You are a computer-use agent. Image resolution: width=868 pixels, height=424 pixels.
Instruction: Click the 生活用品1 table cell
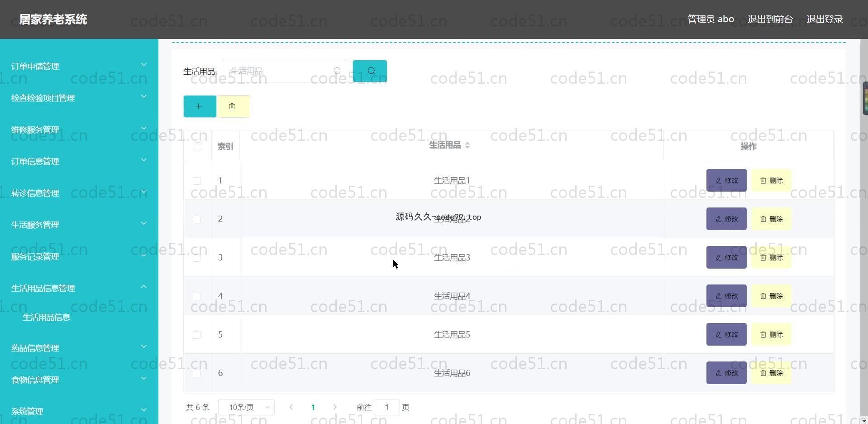tap(452, 180)
